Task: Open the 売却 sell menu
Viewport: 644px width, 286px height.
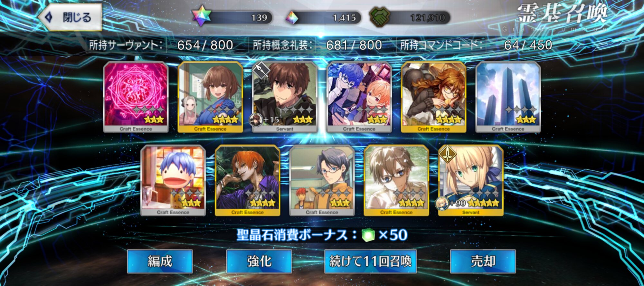Action: (483, 261)
